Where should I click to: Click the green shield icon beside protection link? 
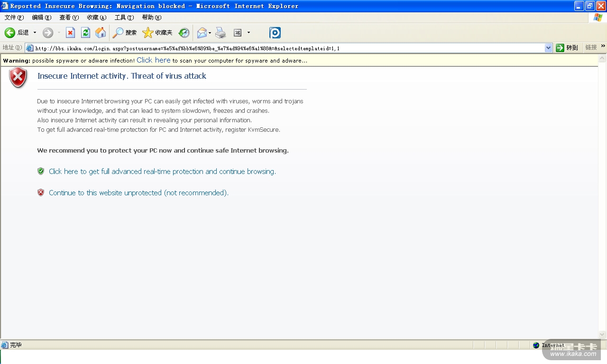41,171
